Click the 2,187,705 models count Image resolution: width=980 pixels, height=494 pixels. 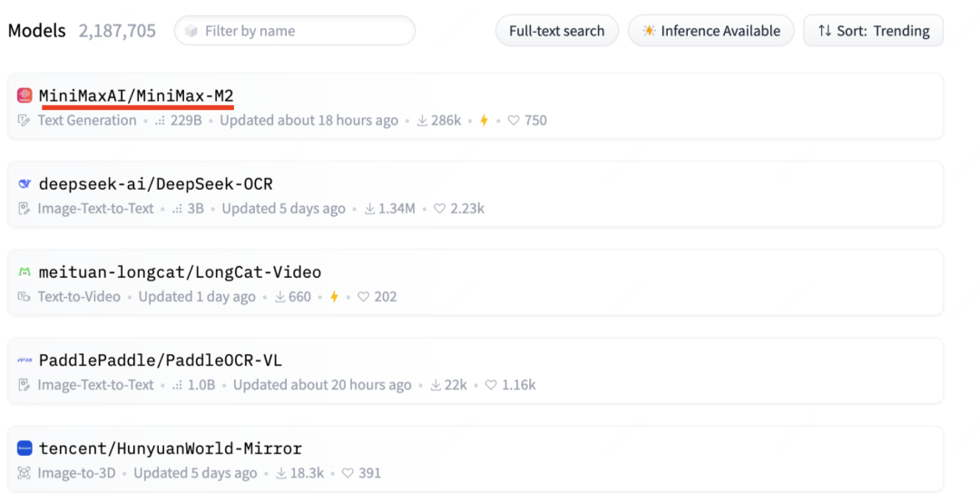point(117,31)
